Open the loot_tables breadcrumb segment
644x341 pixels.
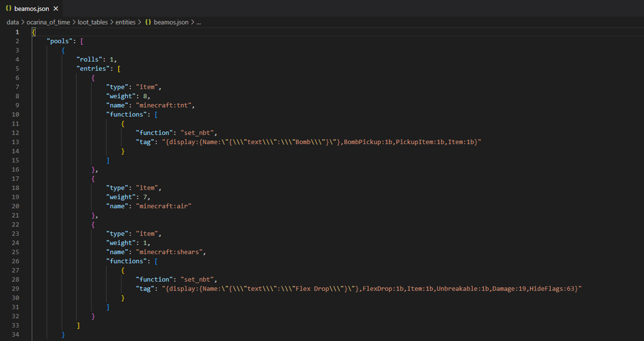tap(93, 22)
